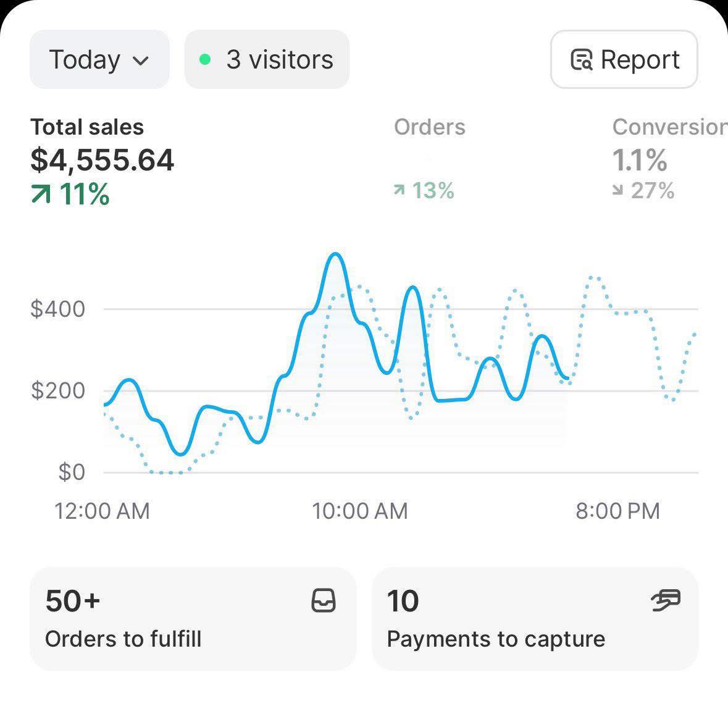Click the hand payment capture icon
The image size is (728, 701).
666,600
